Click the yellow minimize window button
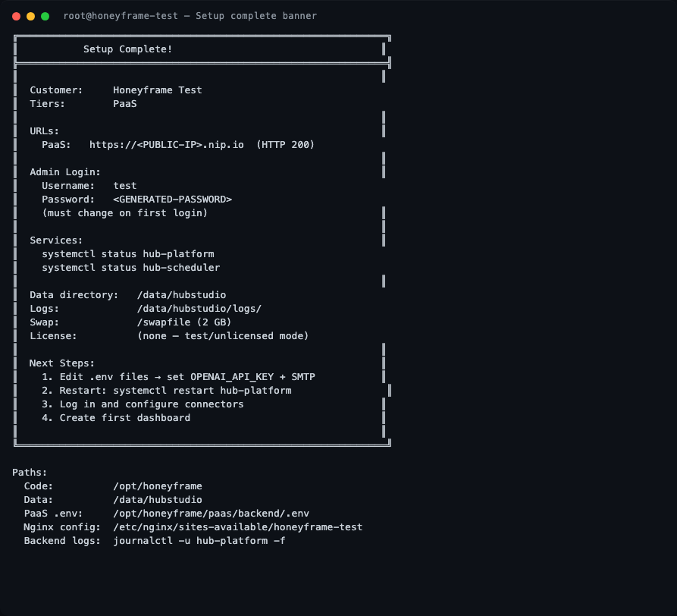The image size is (677, 616). [30, 16]
